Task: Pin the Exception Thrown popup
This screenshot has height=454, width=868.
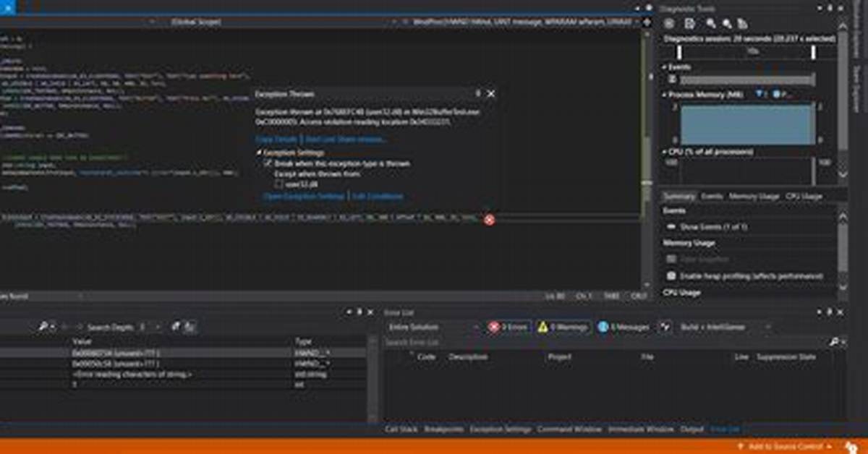Action: 477,94
